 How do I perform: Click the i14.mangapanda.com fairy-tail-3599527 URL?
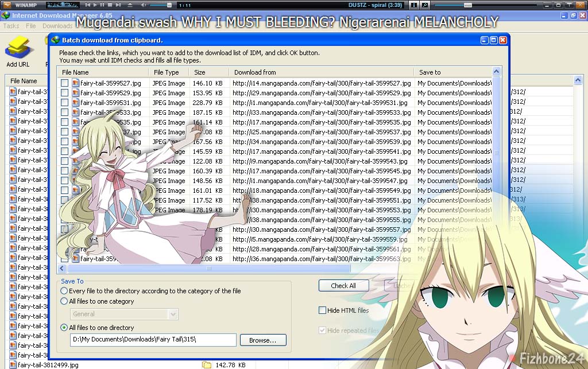point(322,83)
